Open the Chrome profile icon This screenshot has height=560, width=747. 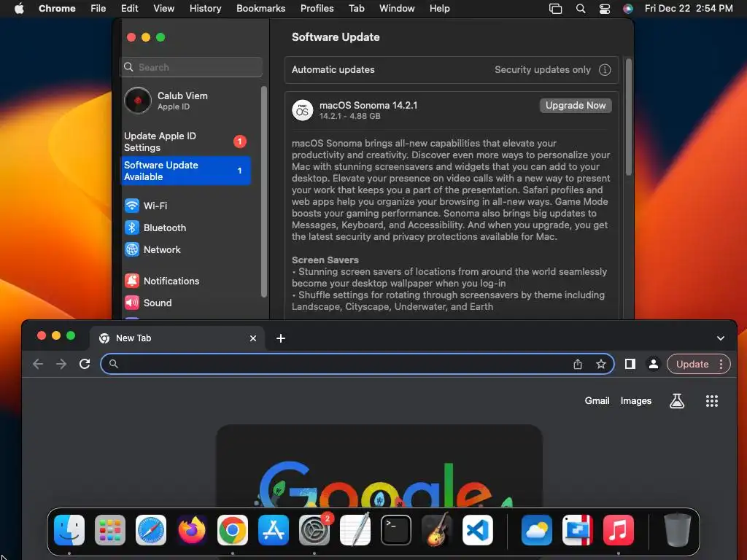tap(654, 364)
